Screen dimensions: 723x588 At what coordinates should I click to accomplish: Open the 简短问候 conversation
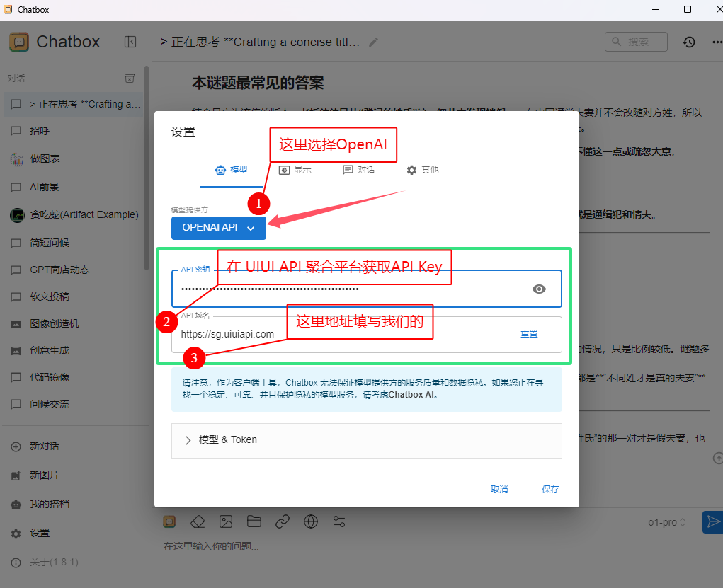pos(74,243)
